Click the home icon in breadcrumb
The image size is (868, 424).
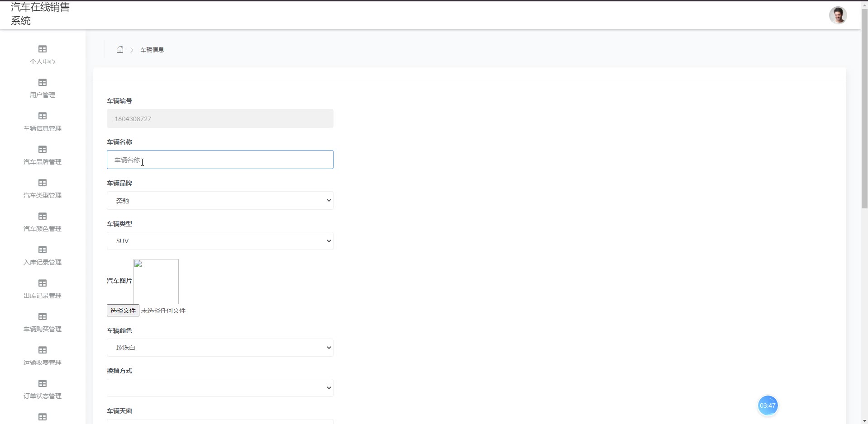(x=120, y=50)
